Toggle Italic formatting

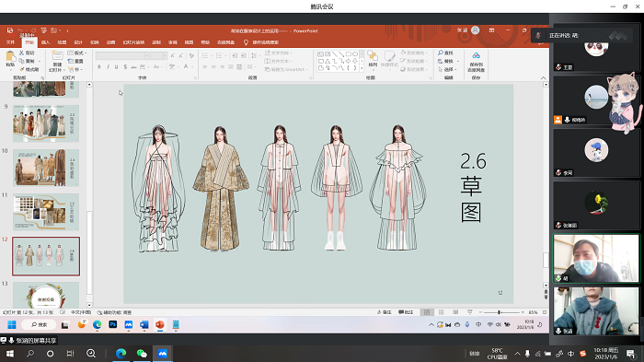click(x=108, y=66)
